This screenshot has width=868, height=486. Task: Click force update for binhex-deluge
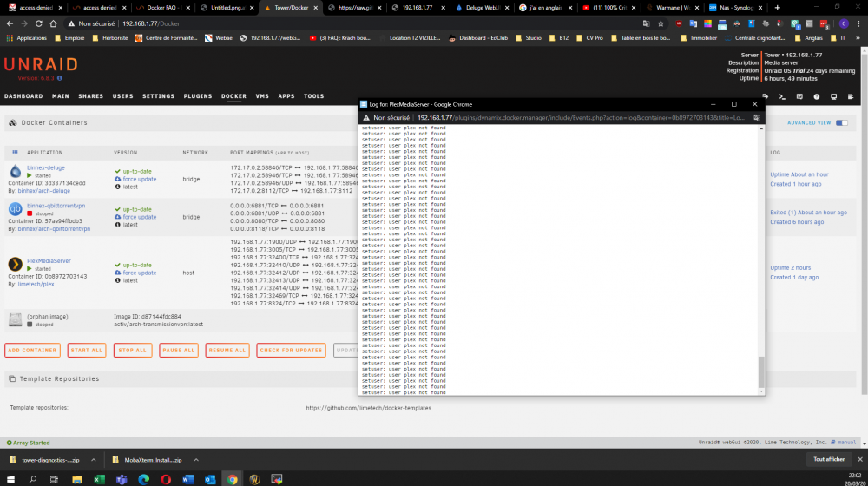pos(140,180)
